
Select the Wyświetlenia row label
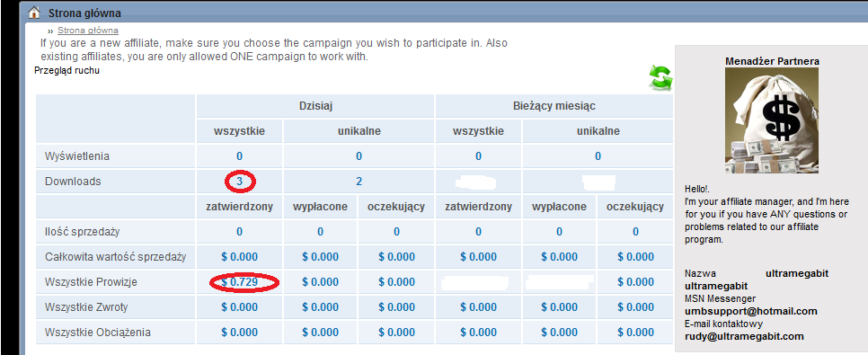click(77, 156)
